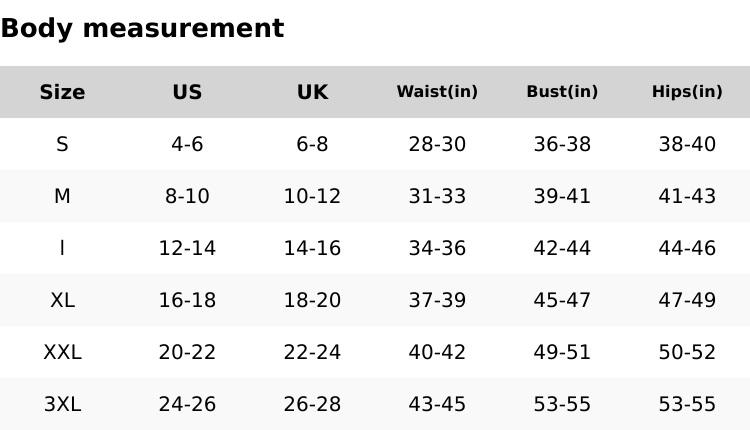Click the S size row label
This screenshot has width=750, height=430.
[62, 144]
